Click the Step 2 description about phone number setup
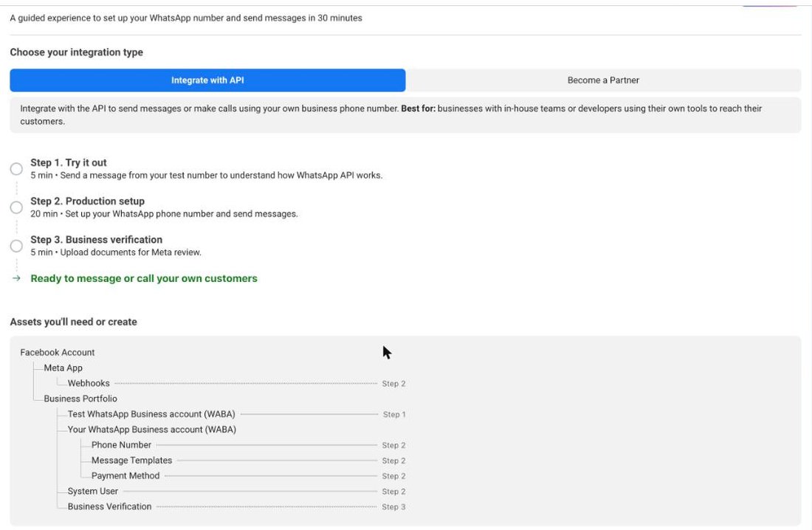Viewport: 812px width, 530px height. click(x=164, y=214)
